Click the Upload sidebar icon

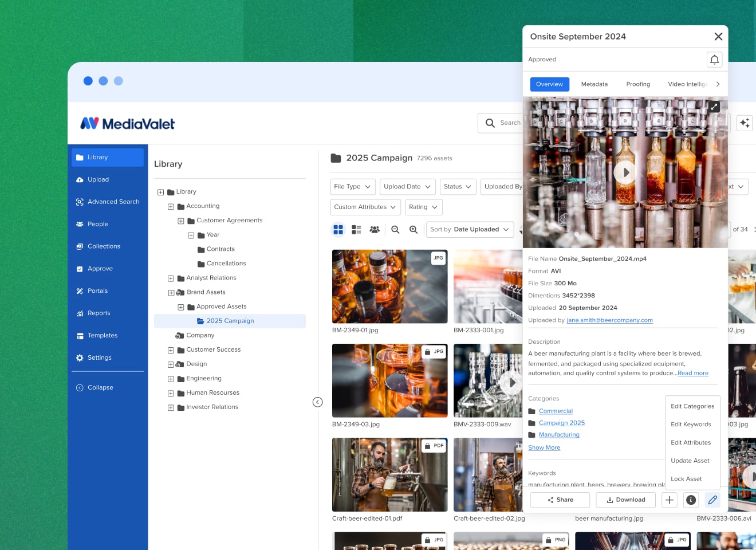coord(80,180)
